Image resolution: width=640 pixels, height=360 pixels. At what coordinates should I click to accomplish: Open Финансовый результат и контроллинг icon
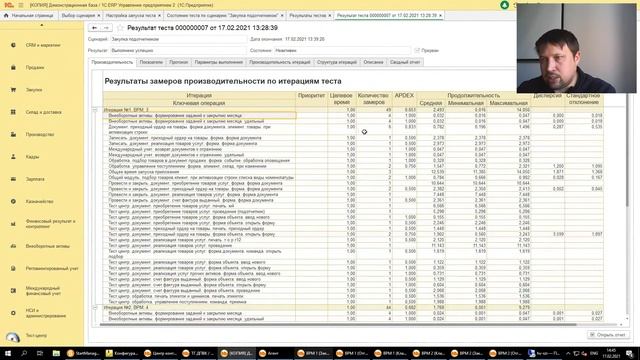[x=13, y=224]
